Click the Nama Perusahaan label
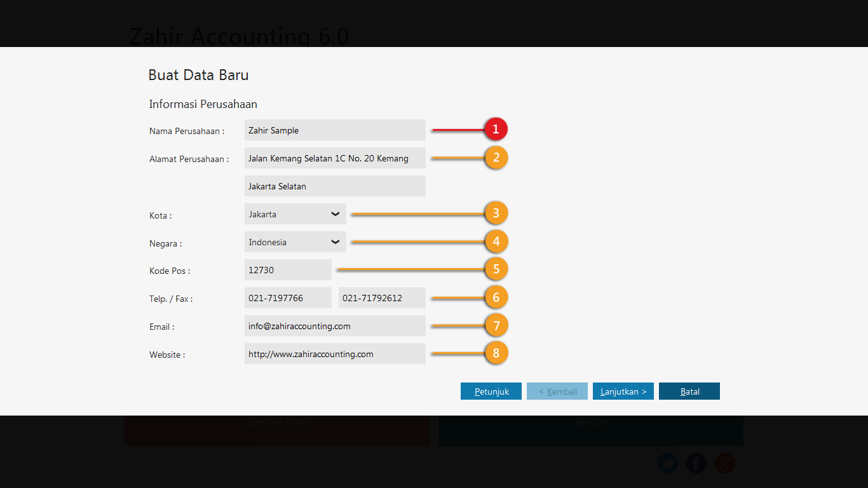Viewport: 868px width, 488px height. 187,132
